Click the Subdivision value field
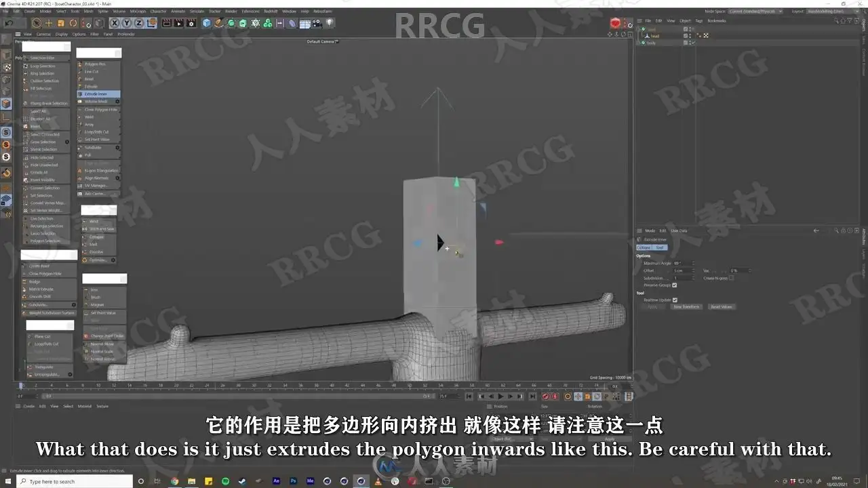 pyautogui.click(x=683, y=278)
